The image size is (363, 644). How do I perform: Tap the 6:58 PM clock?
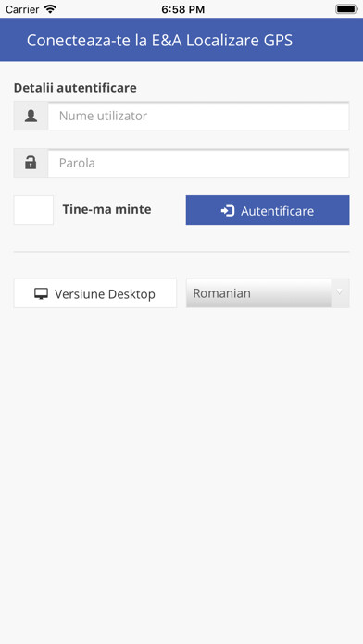[182, 9]
